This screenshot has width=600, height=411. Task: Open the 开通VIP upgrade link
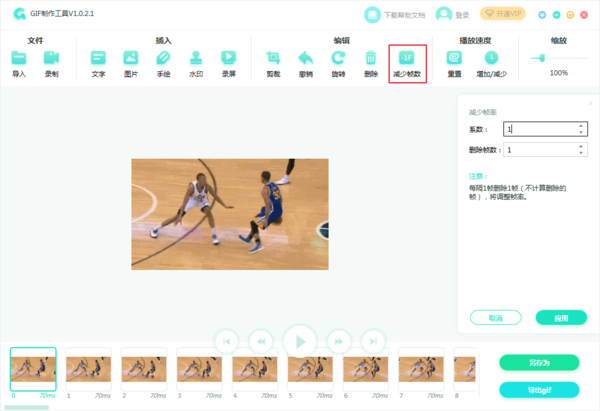pyautogui.click(x=503, y=14)
